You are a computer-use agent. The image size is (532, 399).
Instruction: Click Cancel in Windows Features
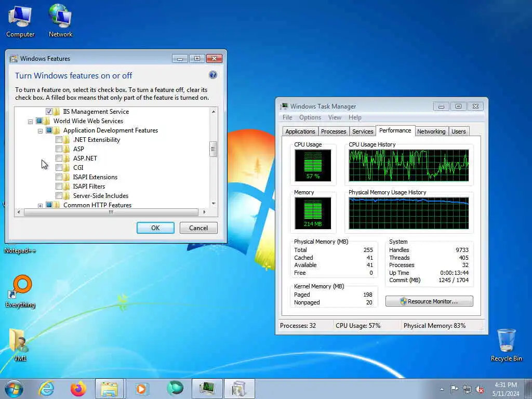198,228
